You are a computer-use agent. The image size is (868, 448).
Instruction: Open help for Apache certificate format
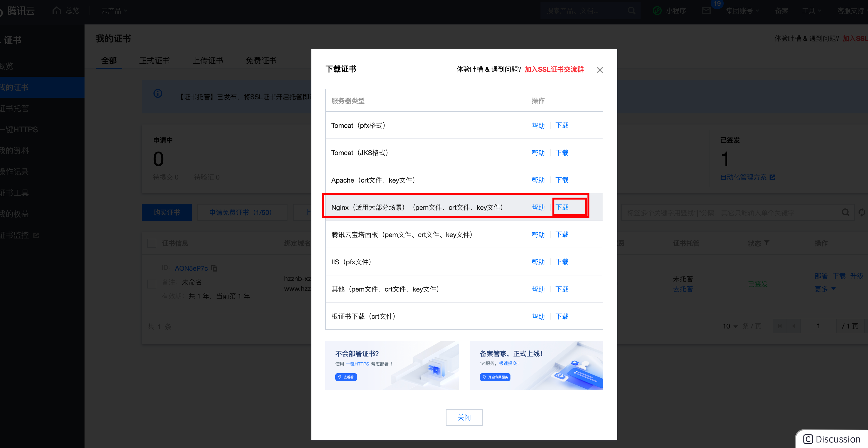pyautogui.click(x=538, y=180)
